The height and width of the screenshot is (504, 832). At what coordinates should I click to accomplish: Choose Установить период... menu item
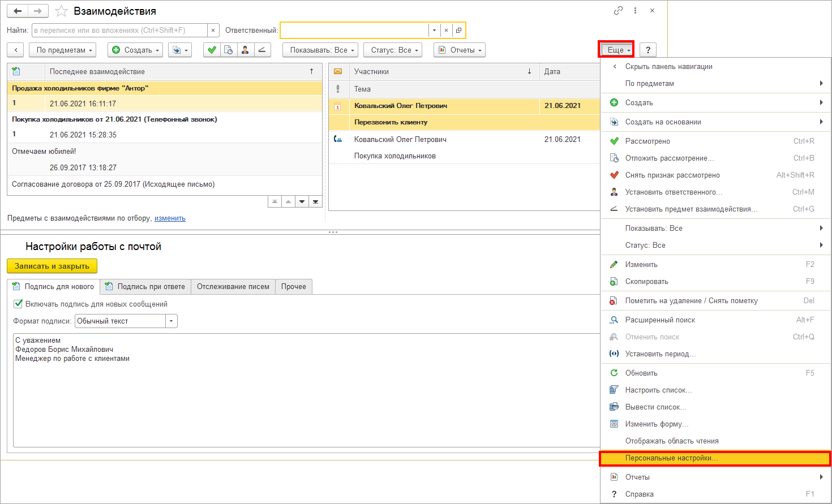pos(715,354)
